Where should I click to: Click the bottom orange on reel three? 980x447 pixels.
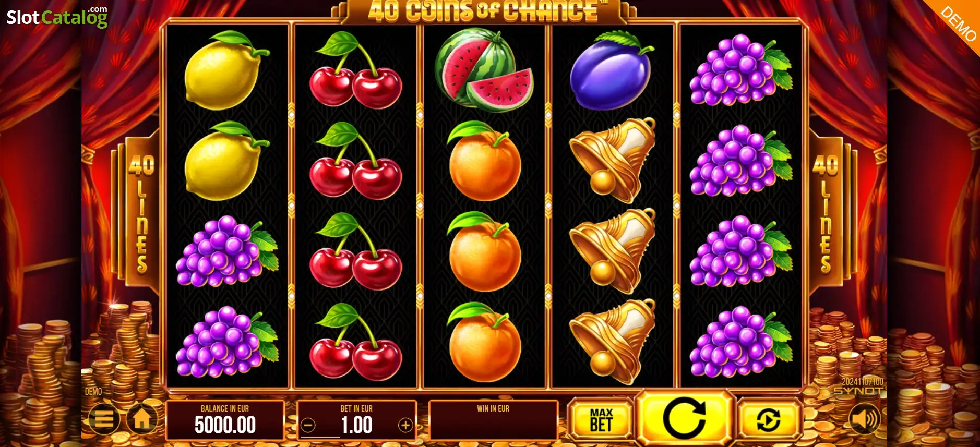pos(484,342)
